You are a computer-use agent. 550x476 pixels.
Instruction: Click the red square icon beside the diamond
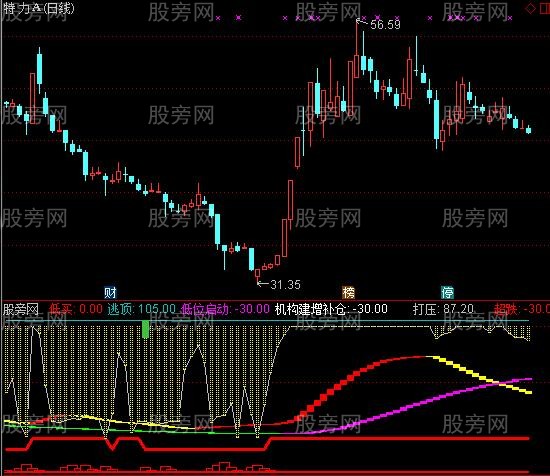(x=544, y=8)
